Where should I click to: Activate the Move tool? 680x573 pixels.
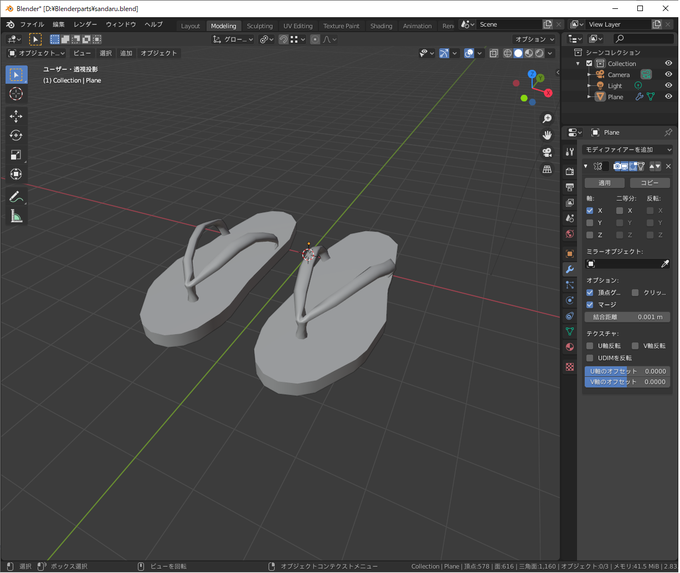click(16, 116)
